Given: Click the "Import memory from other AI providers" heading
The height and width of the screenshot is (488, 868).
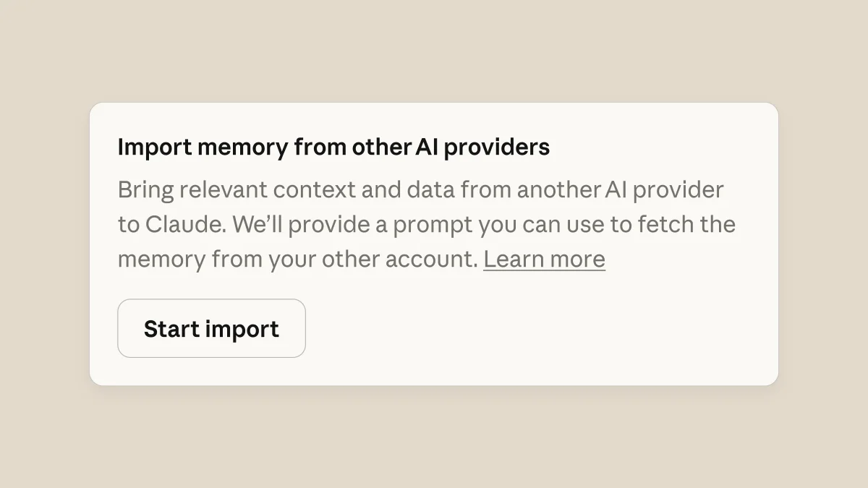Looking at the screenshot, I should point(333,147).
